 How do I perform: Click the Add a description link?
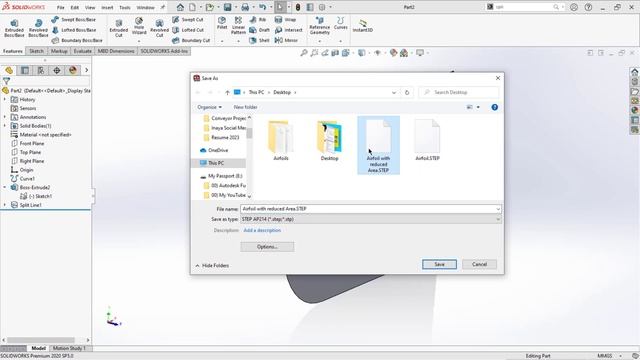coord(262,230)
